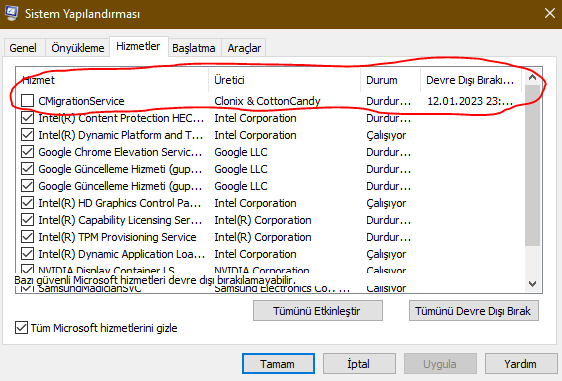Select the Clonix & CottonCandy manufacturer cell
562x381 pixels.
267,101
